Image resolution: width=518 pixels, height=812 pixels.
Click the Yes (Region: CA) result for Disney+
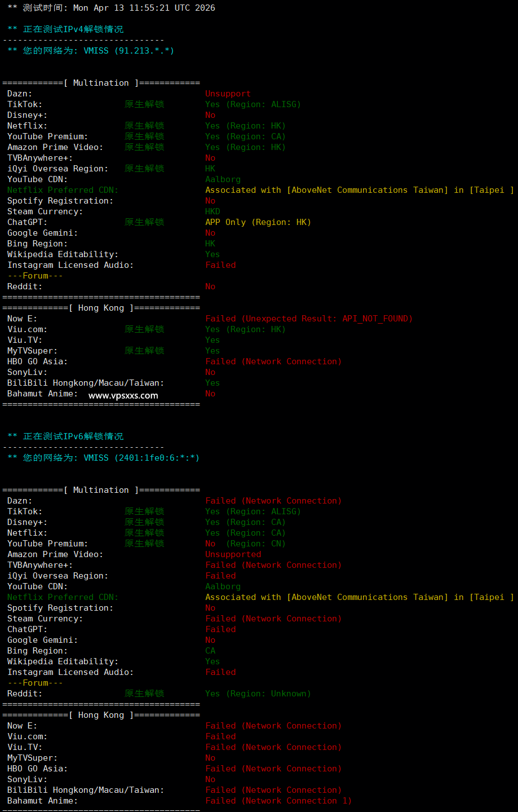click(x=245, y=522)
